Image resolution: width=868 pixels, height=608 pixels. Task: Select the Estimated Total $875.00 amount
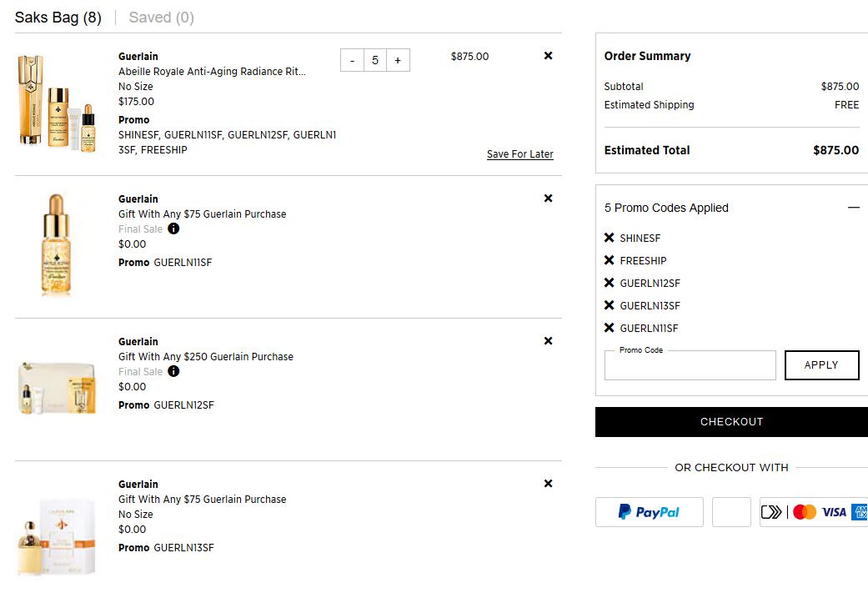835,150
